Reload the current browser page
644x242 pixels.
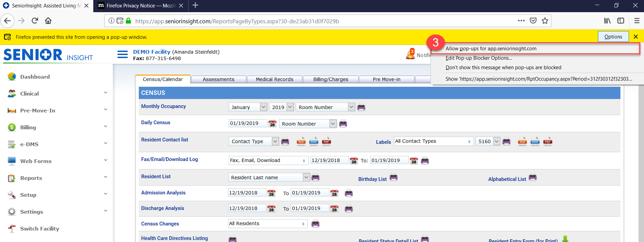pos(35,21)
